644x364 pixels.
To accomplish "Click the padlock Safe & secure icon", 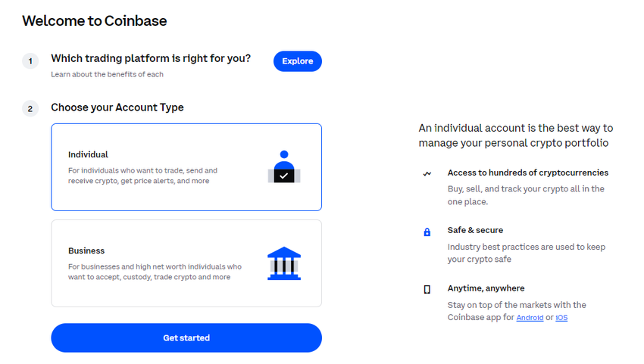I will 427,232.
